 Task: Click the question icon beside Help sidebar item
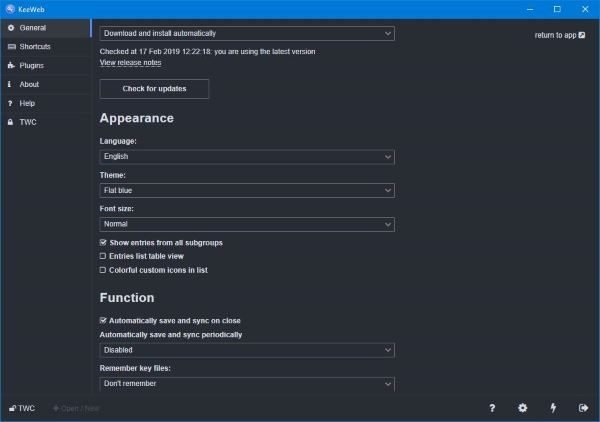click(10, 103)
